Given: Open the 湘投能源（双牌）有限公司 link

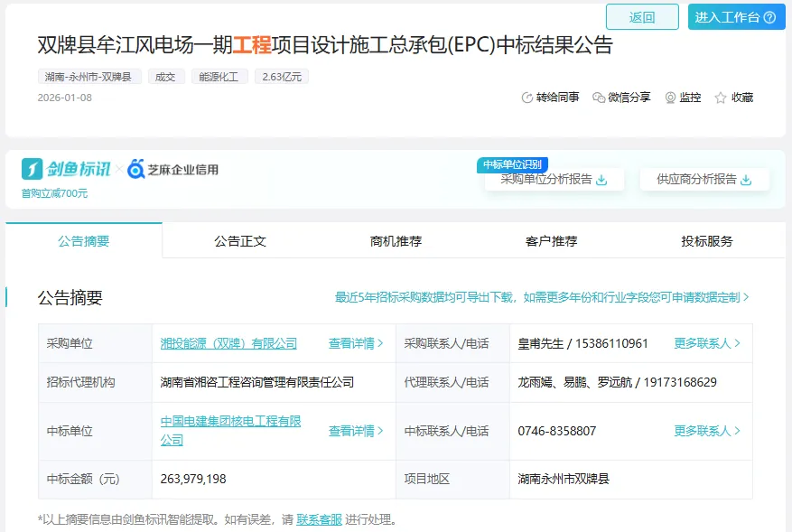Looking at the screenshot, I should (228, 343).
